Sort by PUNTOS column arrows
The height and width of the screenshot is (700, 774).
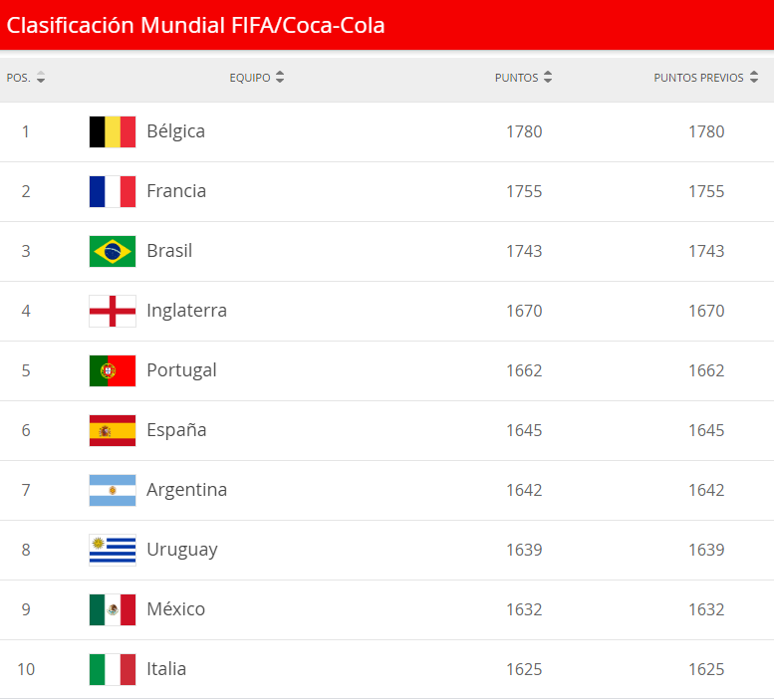tap(548, 78)
